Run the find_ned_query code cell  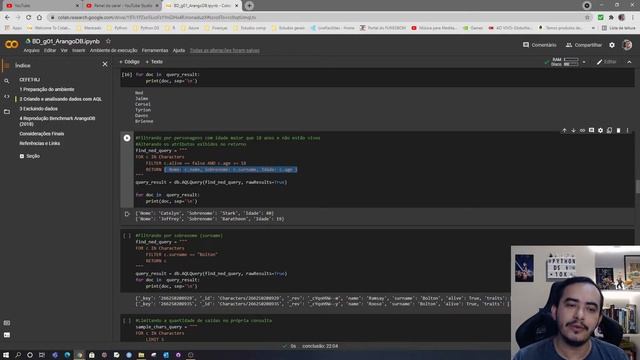click(127, 138)
